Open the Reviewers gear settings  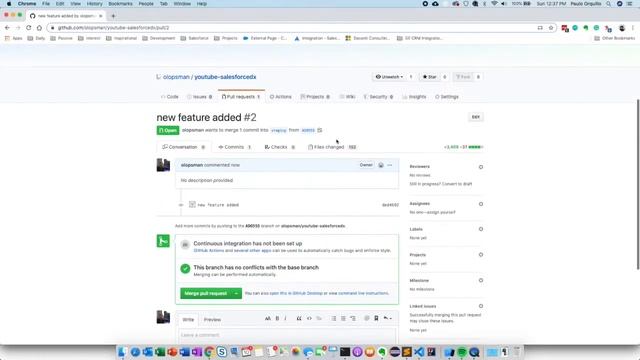point(481,167)
